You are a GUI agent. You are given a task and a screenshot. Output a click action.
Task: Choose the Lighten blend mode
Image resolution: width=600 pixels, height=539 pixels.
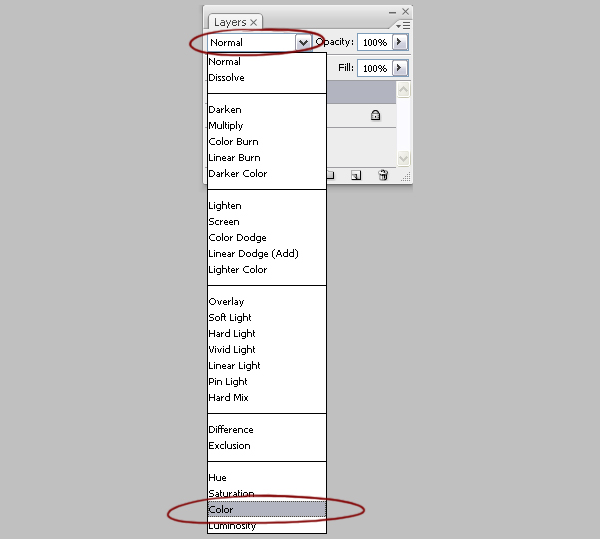click(x=267, y=206)
